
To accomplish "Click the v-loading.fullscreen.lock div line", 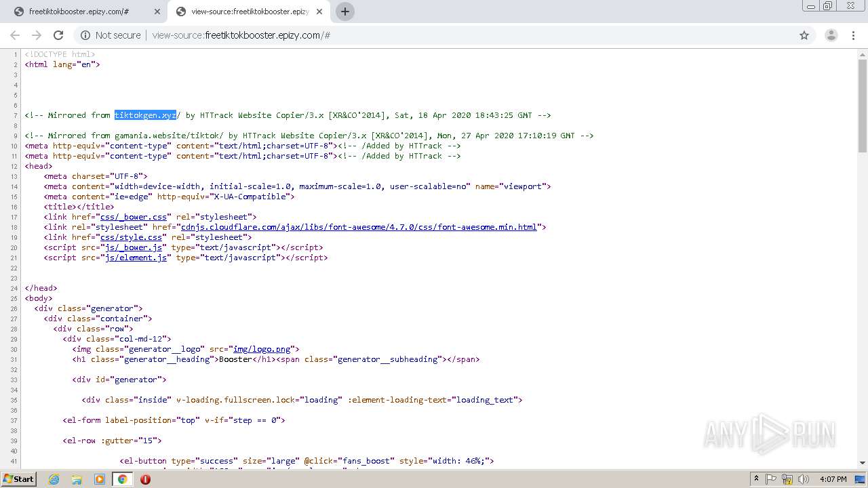I will (302, 400).
